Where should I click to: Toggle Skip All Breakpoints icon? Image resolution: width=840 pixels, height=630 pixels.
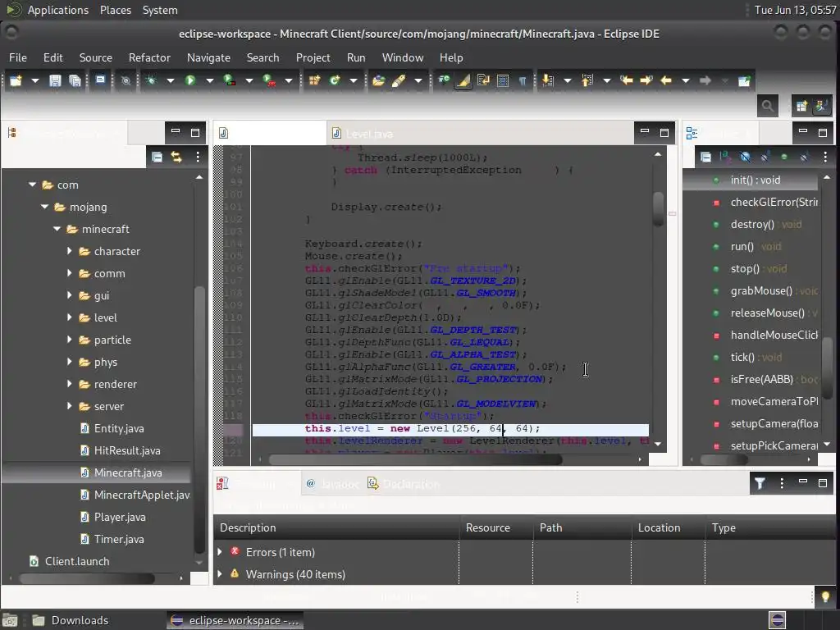(x=126, y=81)
